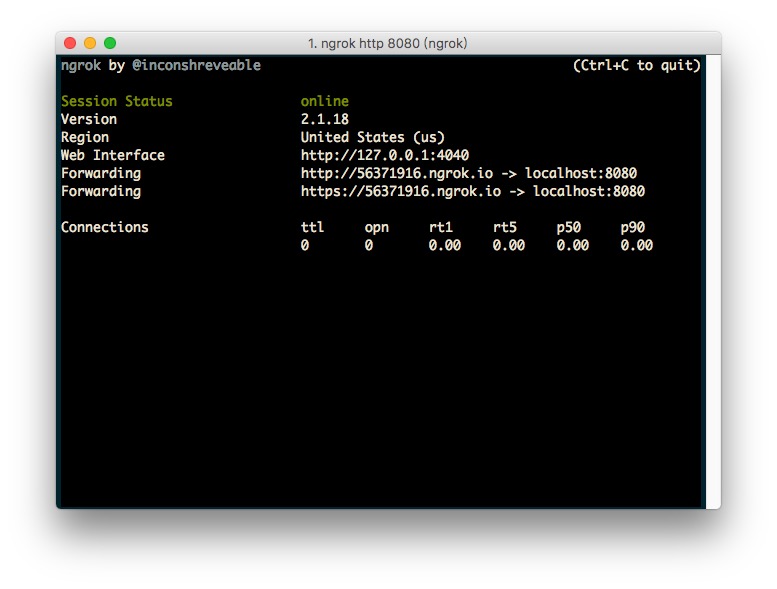Click the 'United States (us)' region value
This screenshot has height=589, width=777.
pyautogui.click(x=373, y=137)
